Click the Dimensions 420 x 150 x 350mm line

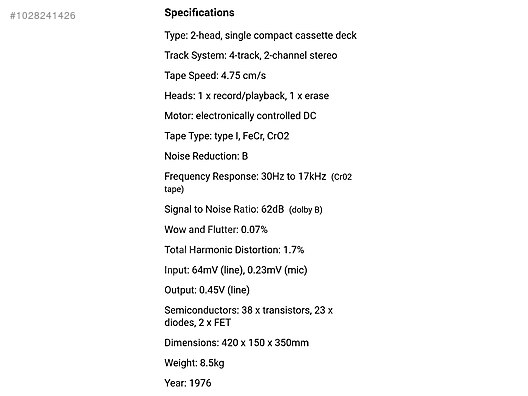tap(236, 343)
